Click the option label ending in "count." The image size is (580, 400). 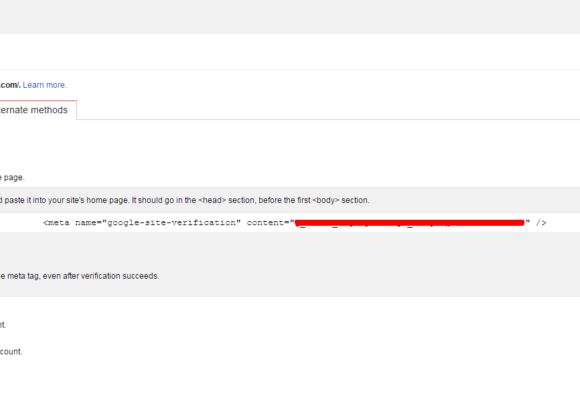(x=11, y=352)
